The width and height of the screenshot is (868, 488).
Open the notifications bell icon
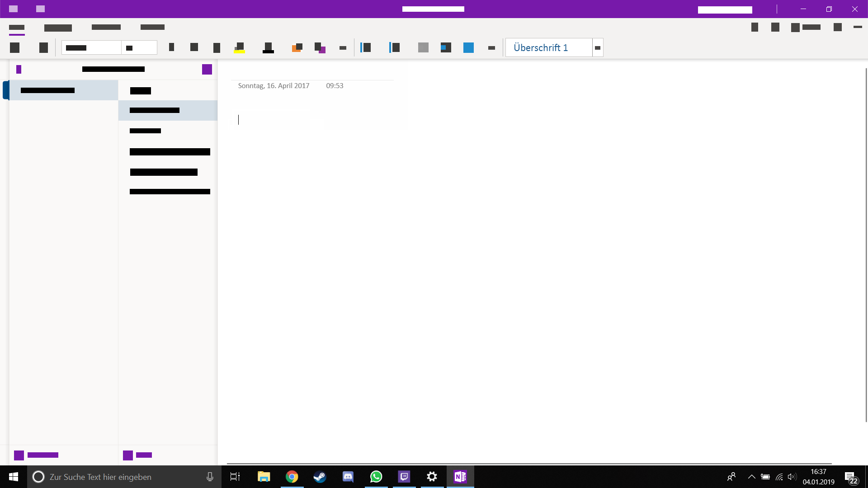(x=775, y=27)
